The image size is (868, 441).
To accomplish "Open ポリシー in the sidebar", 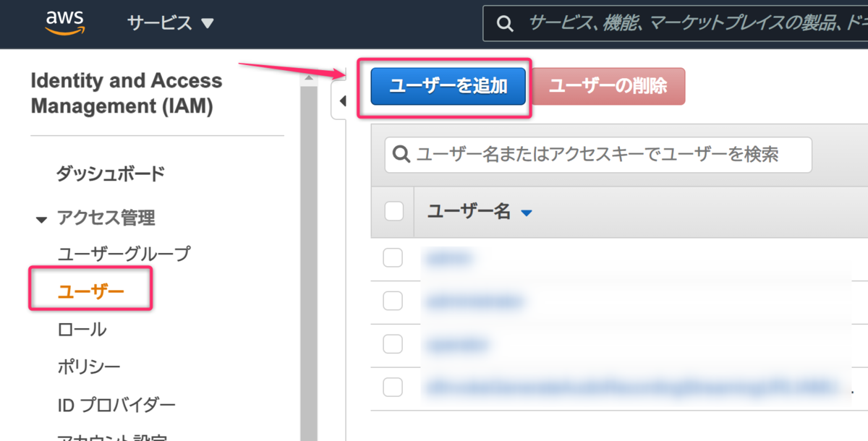I will 89,367.
